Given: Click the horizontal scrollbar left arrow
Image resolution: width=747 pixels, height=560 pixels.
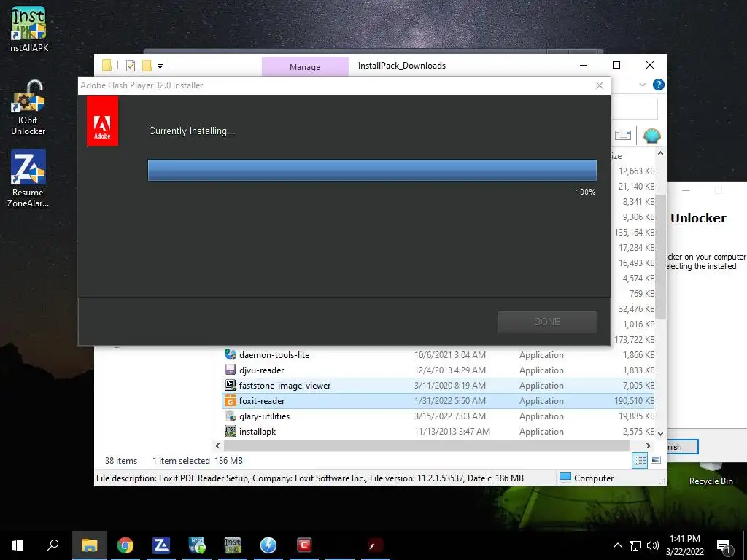Looking at the screenshot, I should click(x=217, y=446).
